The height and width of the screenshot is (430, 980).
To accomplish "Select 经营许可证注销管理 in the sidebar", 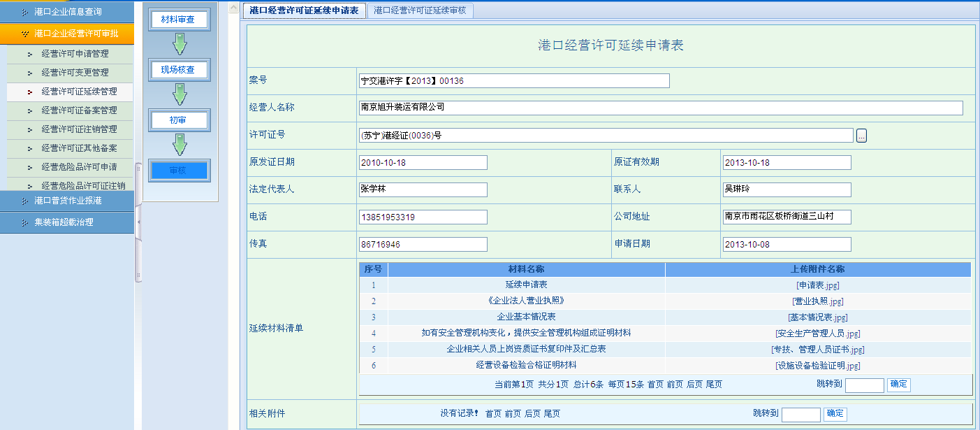I will point(79,129).
